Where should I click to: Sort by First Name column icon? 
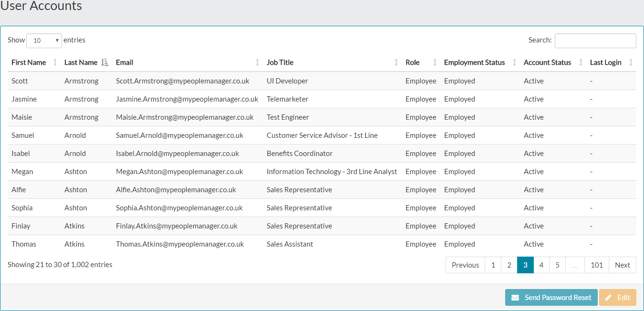55,62
